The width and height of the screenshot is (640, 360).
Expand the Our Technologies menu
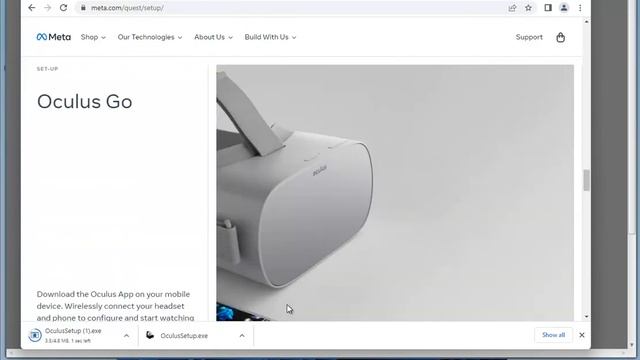pos(150,37)
